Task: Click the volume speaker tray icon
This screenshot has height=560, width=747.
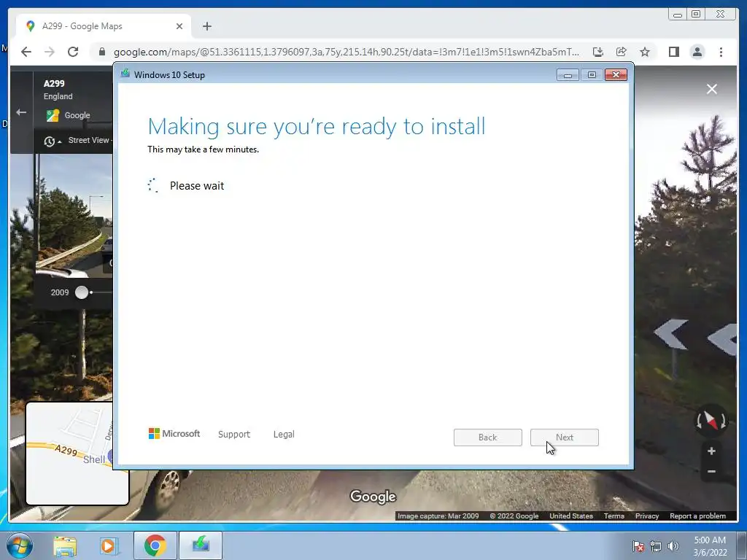Action: [673, 546]
